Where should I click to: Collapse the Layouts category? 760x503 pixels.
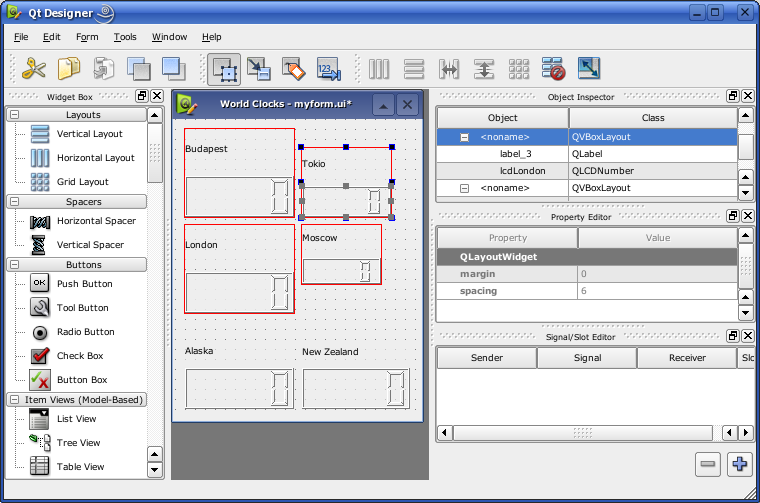[15, 115]
